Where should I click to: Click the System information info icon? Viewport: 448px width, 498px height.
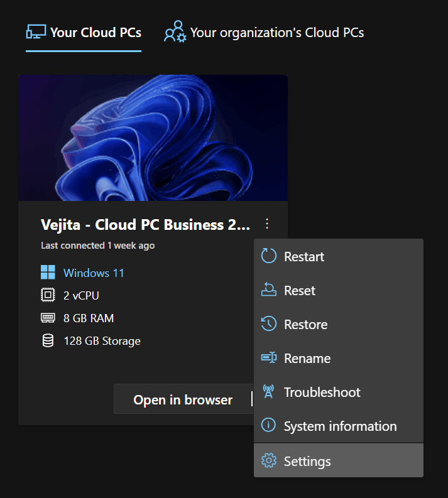268,425
